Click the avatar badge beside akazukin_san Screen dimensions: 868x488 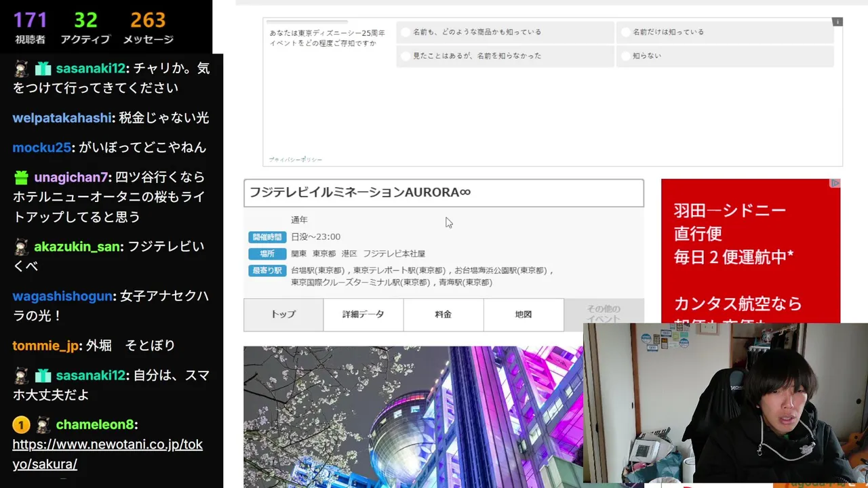point(21,247)
